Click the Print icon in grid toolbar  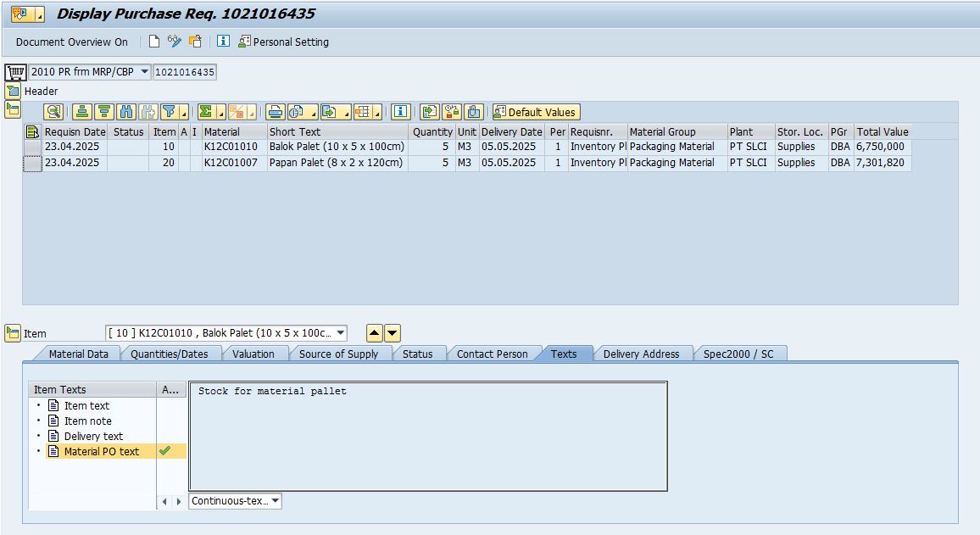(x=275, y=112)
